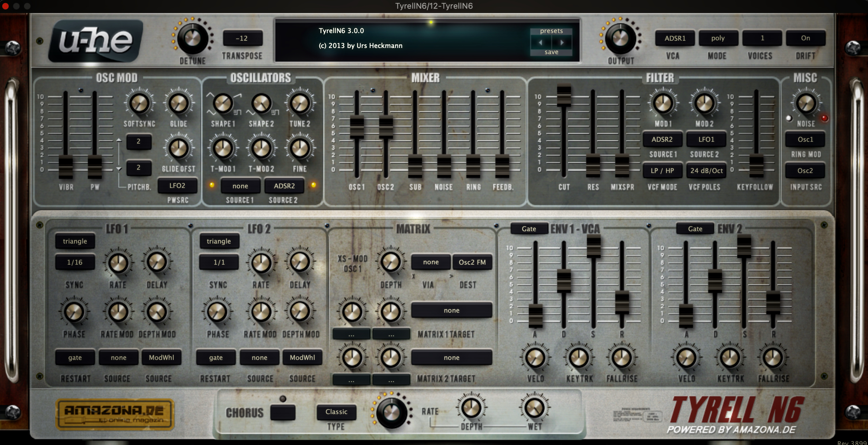Click the previous preset arrow
Screen dimensions: 868x445
[540, 42]
